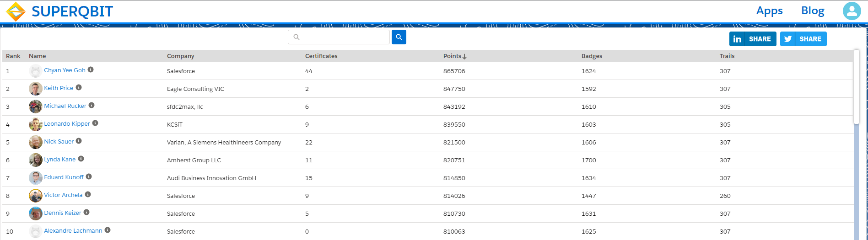This screenshot has height=240, width=868.
Task: Sort by the Rank column header
Action: 13,56
